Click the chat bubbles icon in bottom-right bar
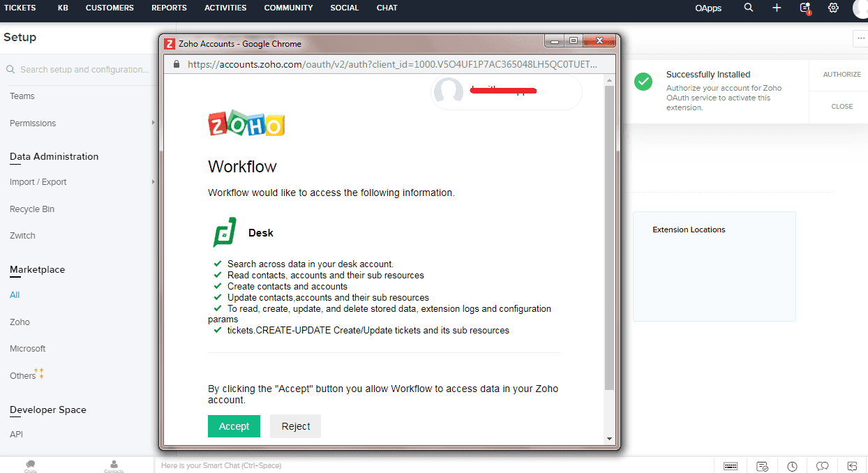The width and height of the screenshot is (868, 473). [823, 466]
